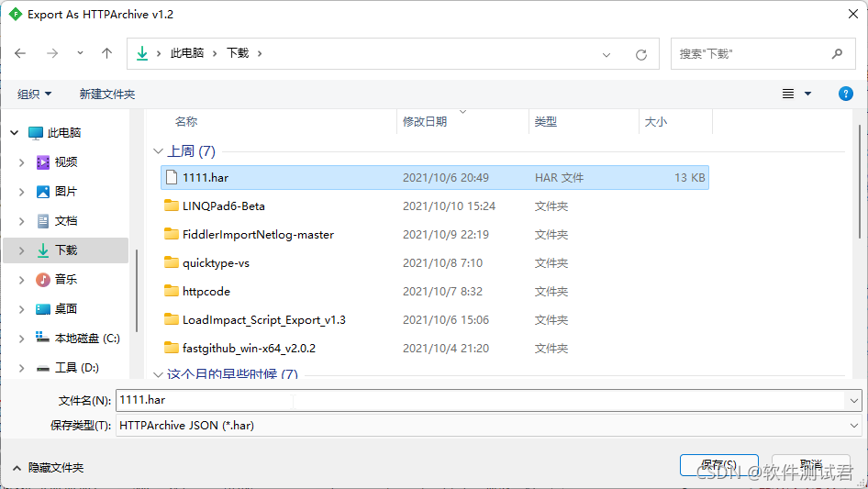Click the LoadImpact_Script_Export_v1.3 folder icon

click(172, 319)
